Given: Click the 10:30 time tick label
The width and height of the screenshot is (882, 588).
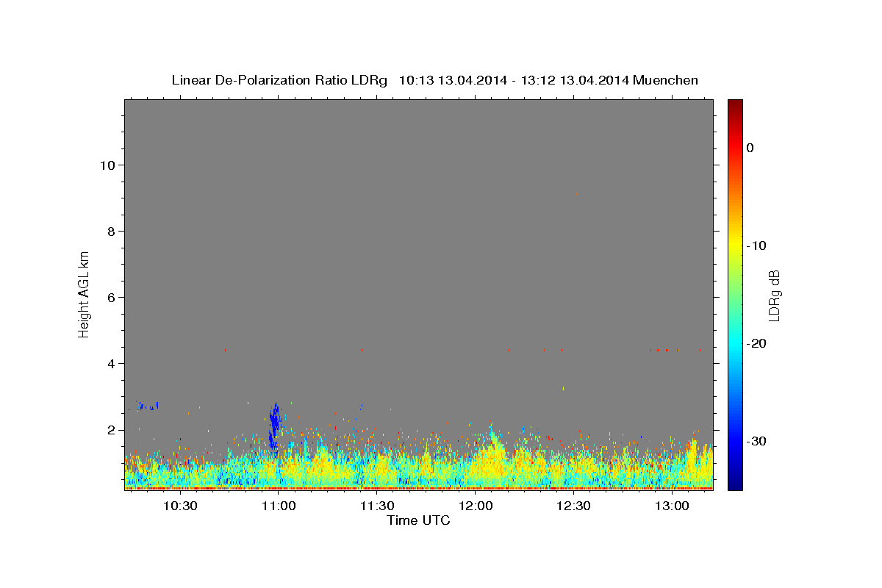Looking at the screenshot, I should point(180,506).
